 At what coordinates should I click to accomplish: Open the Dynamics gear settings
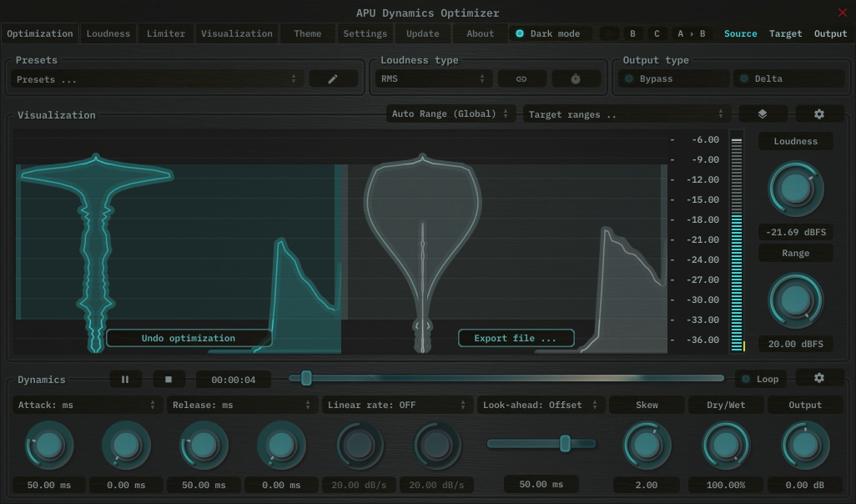point(818,378)
